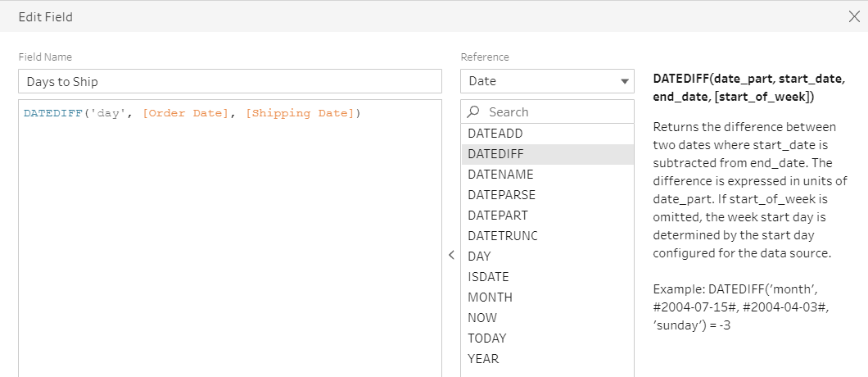Image resolution: width=868 pixels, height=377 pixels.
Task: Close the Edit Field dialog
Action: click(x=854, y=16)
